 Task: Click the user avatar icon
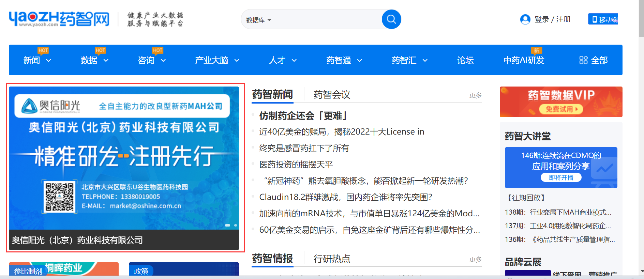(525, 19)
